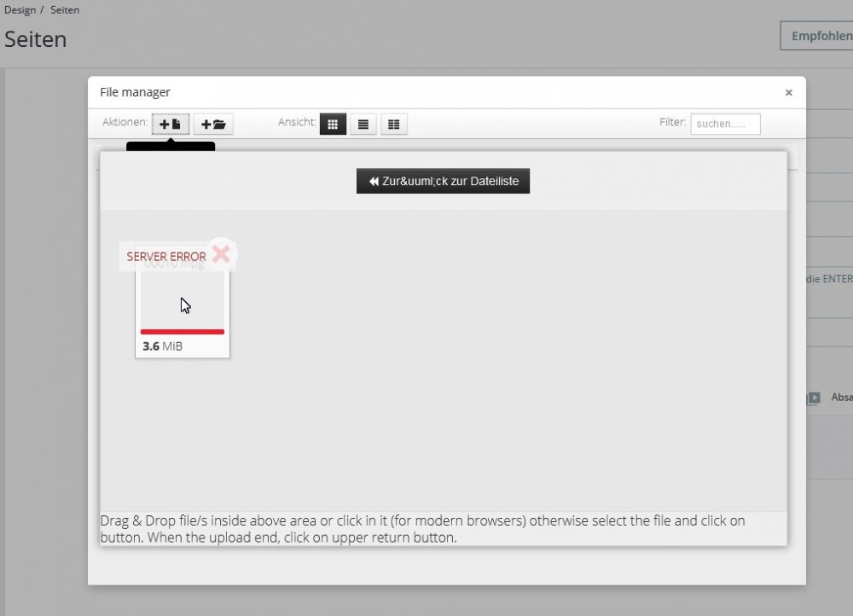Click the new folder icon button
The image size is (853, 616).
point(213,124)
